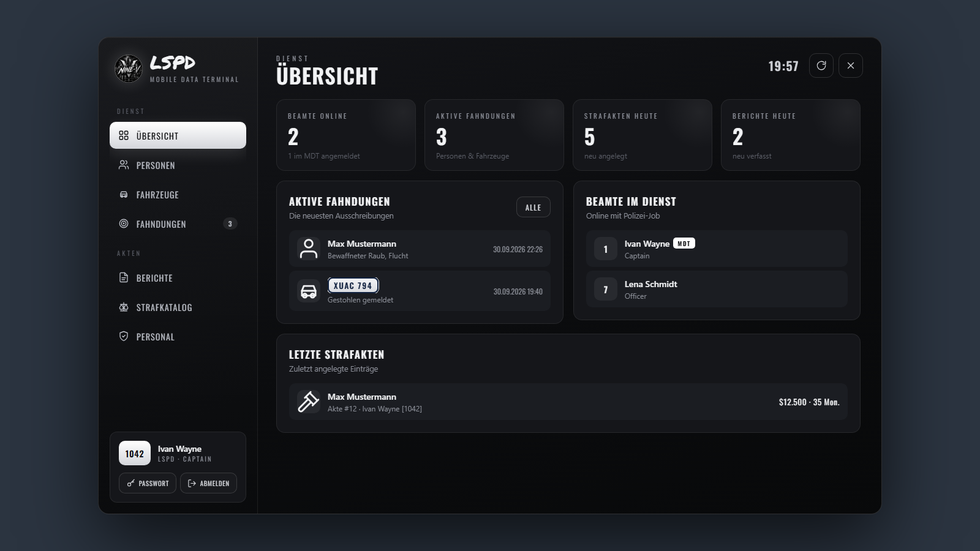
Task: Click the $12.500 · 35 Mon. penalty text
Action: [809, 402]
